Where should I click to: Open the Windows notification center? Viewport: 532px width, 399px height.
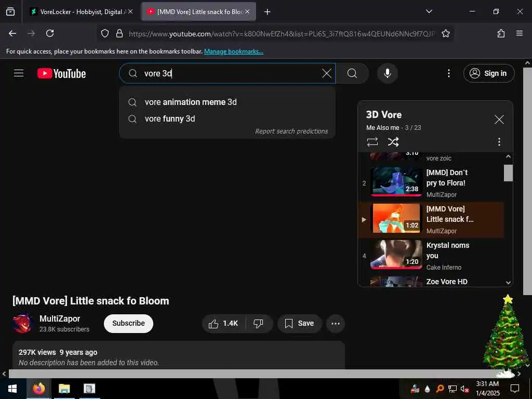515,389
